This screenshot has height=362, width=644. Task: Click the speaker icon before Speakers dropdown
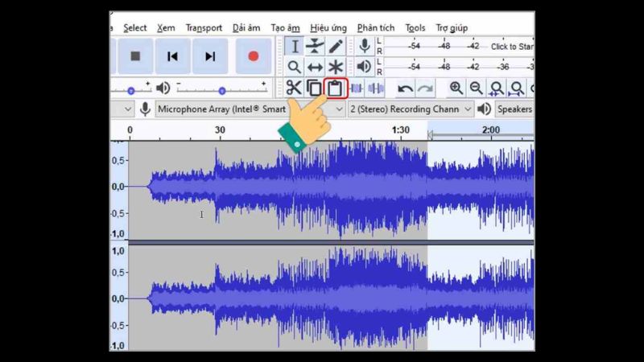pyautogui.click(x=485, y=109)
